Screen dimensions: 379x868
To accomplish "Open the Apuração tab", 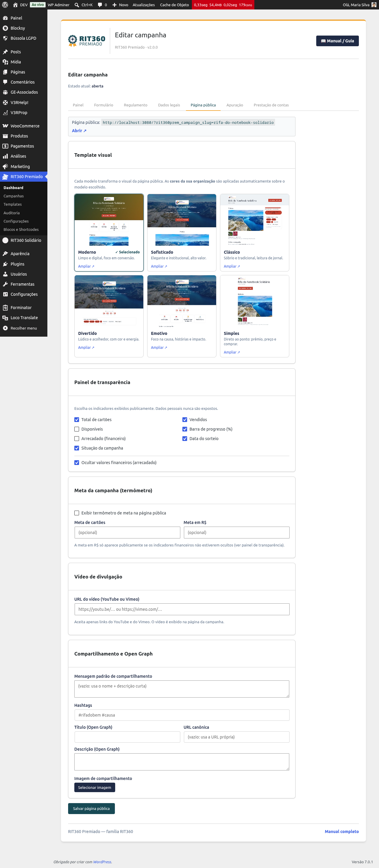I will click(235, 105).
